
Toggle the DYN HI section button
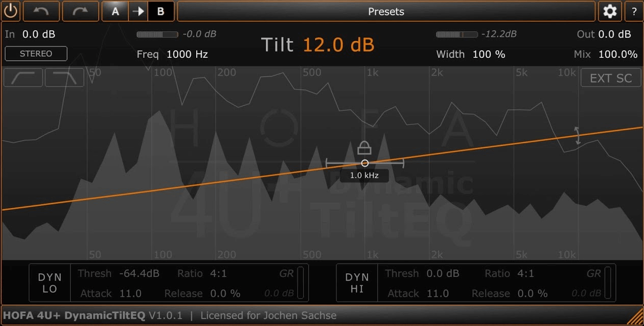[357, 283]
